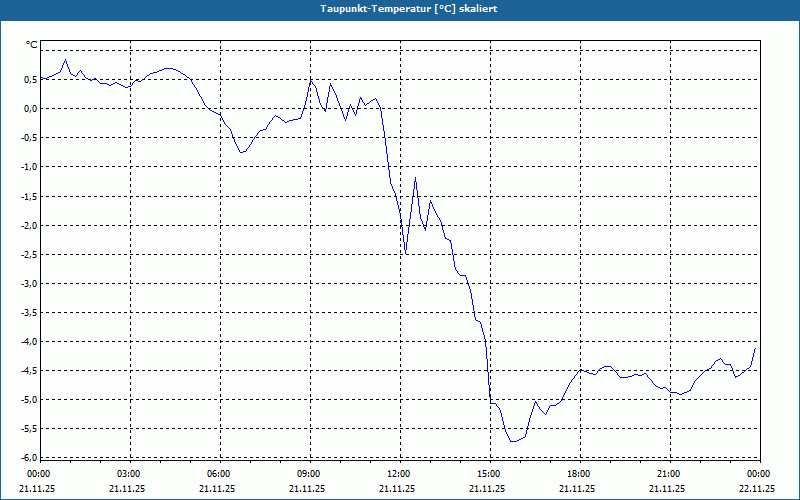The height and width of the screenshot is (500, 800).
Task: Click the '09:00' time axis label
Action: pyautogui.click(x=309, y=474)
